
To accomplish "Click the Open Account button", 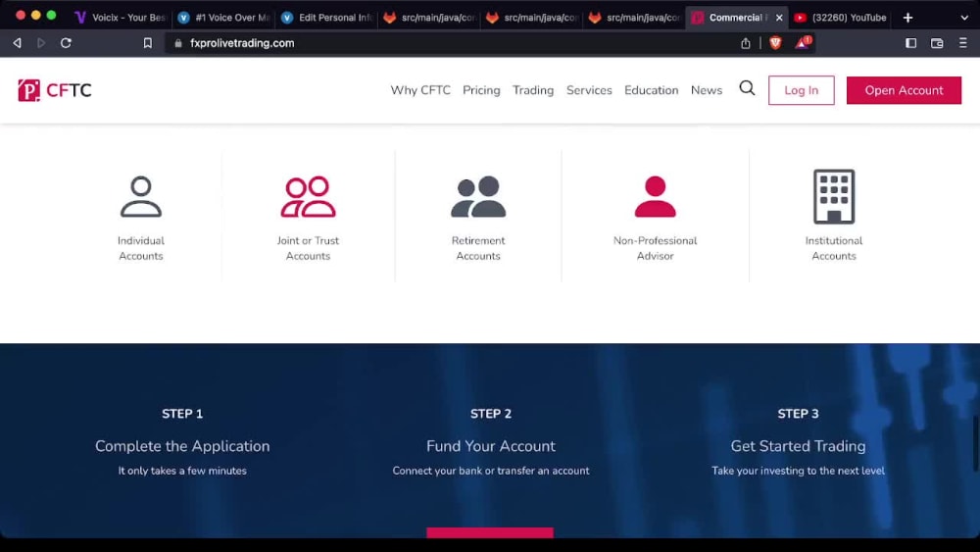I will pyautogui.click(x=904, y=90).
